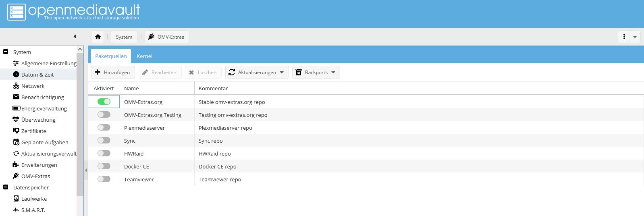Select the 'Stable omv-extras.org repo' comment cell
The width and height of the screenshot is (644, 216).
(419, 102)
